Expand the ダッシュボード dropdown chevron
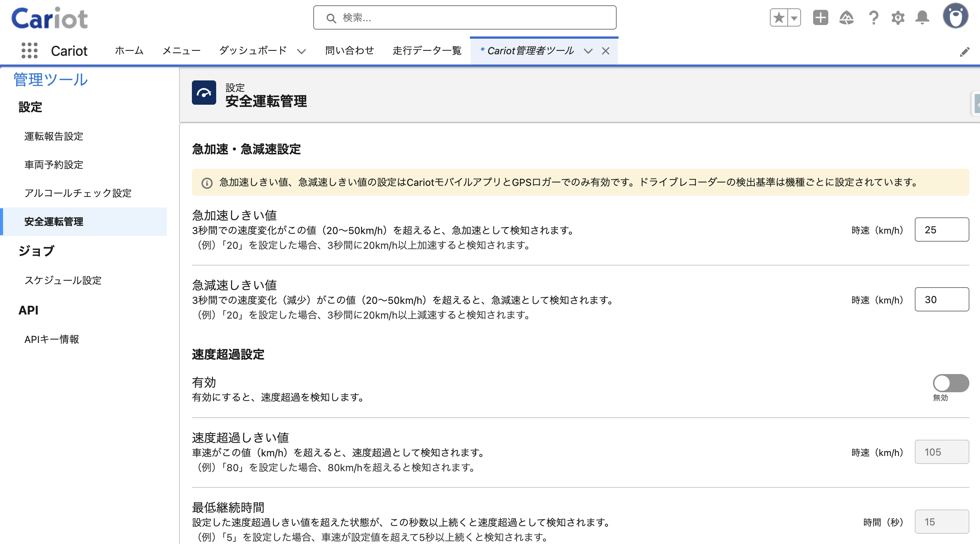Viewport: 980px width, 544px height. (x=301, y=51)
